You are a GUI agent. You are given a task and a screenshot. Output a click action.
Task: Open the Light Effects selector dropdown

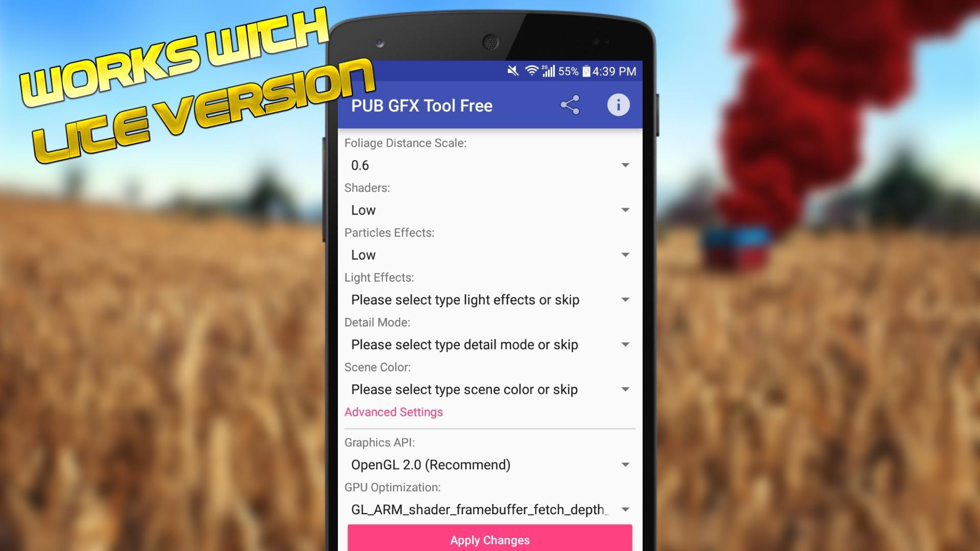pyautogui.click(x=489, y=299)
